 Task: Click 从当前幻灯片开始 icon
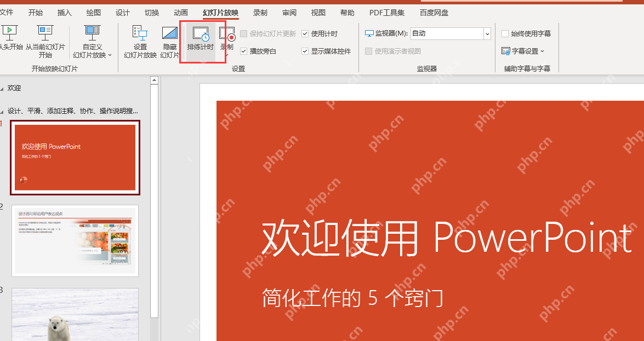click(45, 32)
